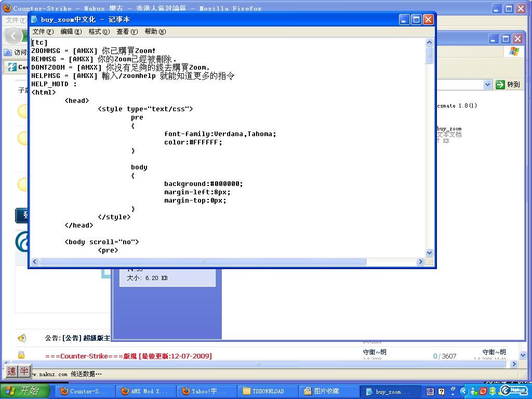The width and height of the screenshot is (532, 399).
Task: Open the 文件(F) menu in the Firefox window
Action: pyautogui.click(x=16, y=20)
